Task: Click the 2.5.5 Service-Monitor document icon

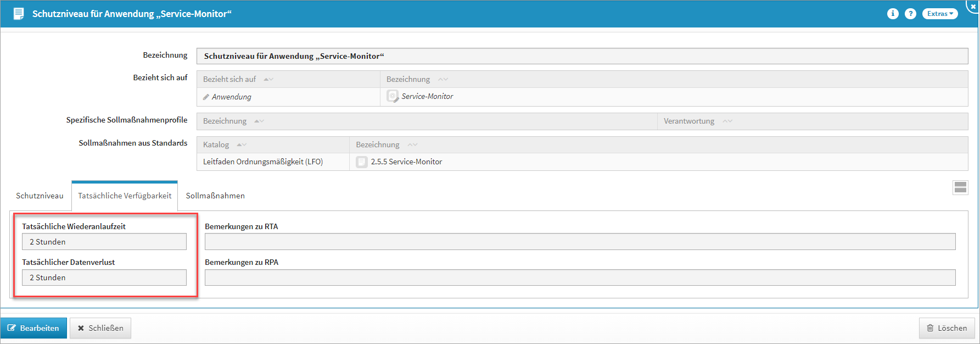Action: pos(362,162)
